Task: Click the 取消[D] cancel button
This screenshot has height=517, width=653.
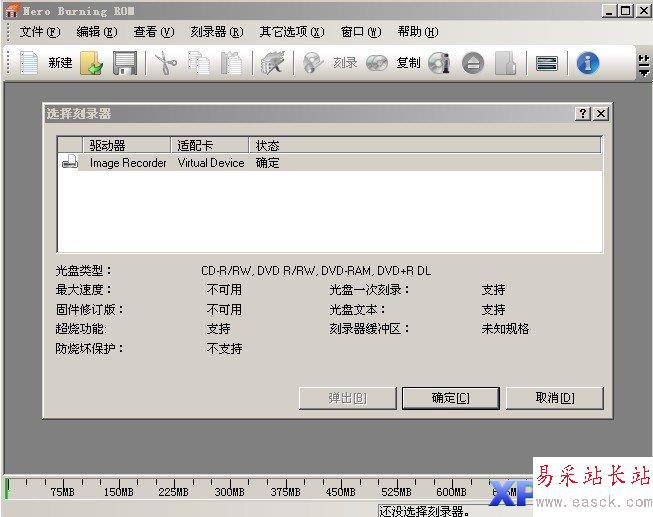Action: 555,398
